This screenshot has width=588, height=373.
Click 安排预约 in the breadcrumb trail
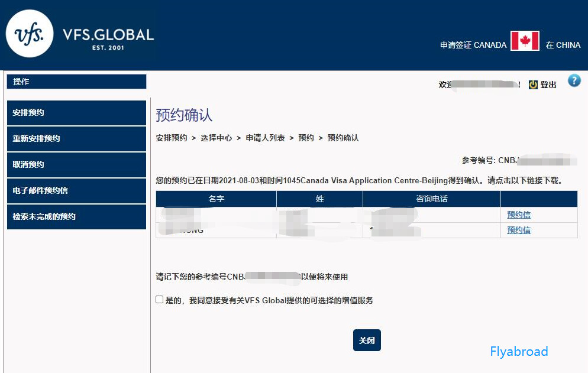[171, 138]
